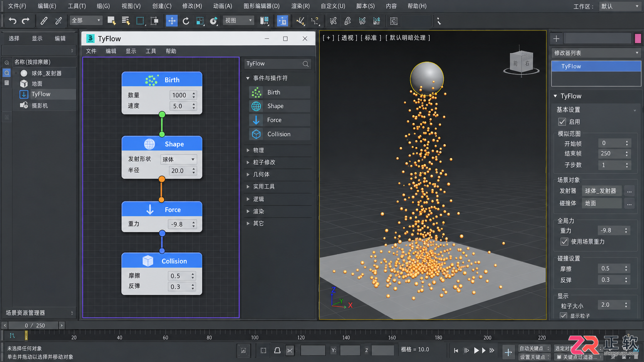The width and height of the screenshot is (644, 362).
Task: Click the TyFlow logo in the window title bar
Action: [x=90, y=39]
